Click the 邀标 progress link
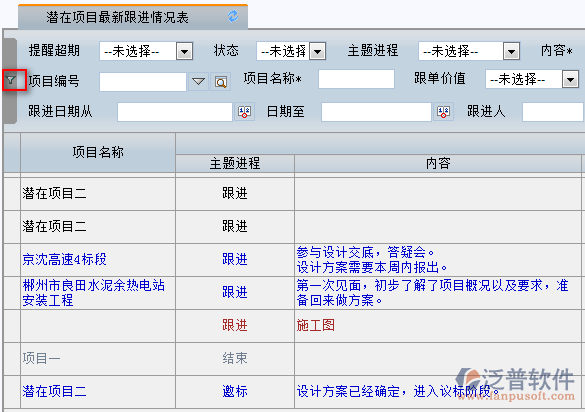This screenshot has height=412, width=585. tap(235, 391)
